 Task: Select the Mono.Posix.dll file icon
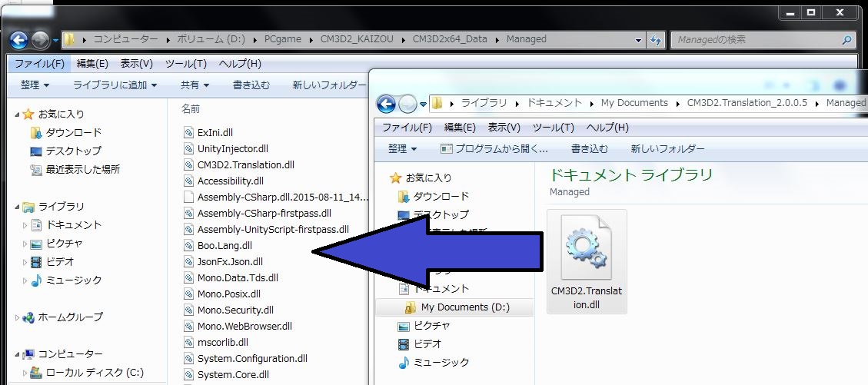coord(188,294)
